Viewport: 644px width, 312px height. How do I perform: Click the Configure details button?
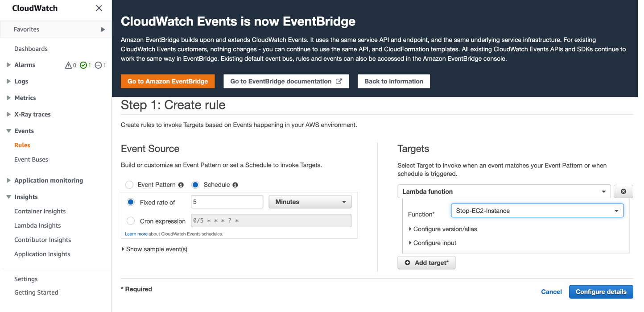pos(601,291)
